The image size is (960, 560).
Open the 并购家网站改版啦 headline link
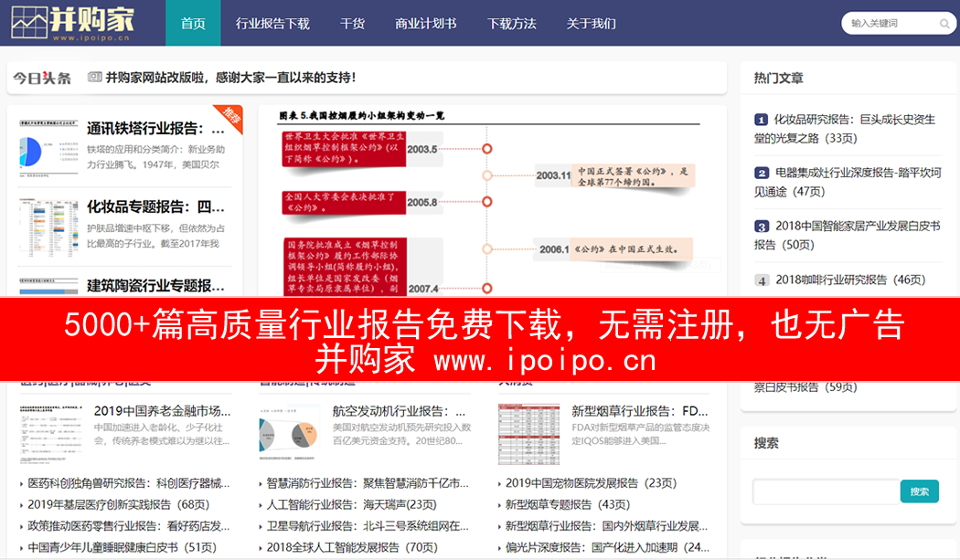point(230,78)
